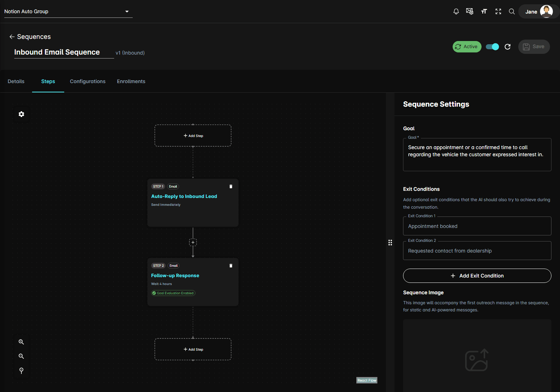This screenshot has width=560, height=392.
Task: Delete Step 2 with its trash icon
Action: click(x=231, y=266)
